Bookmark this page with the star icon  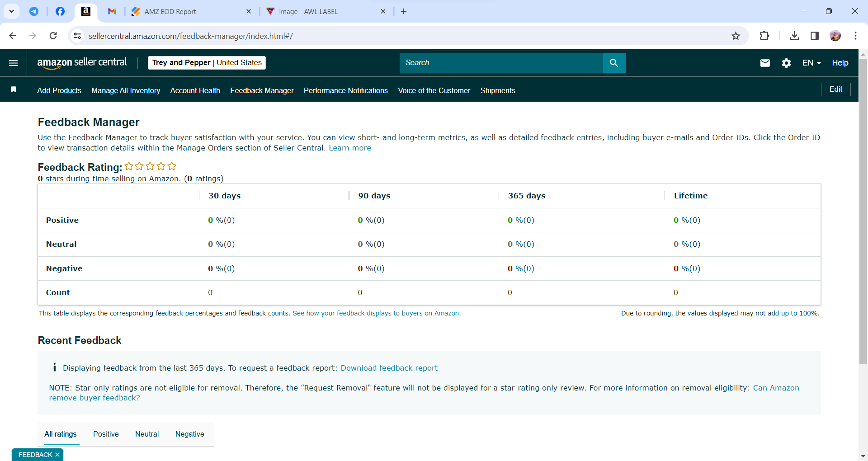tap(736, 36)
